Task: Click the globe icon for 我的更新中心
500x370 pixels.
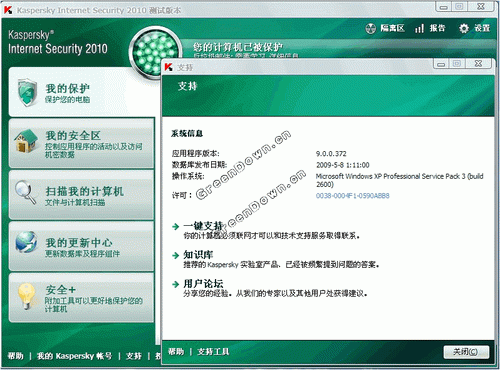Action: (26, 242)
